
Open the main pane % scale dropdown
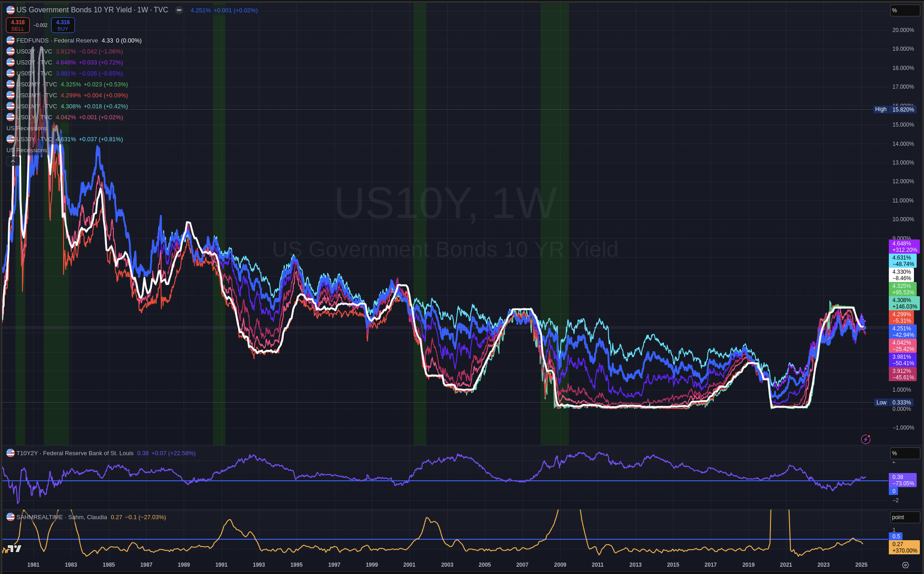(x=904, y=11)
